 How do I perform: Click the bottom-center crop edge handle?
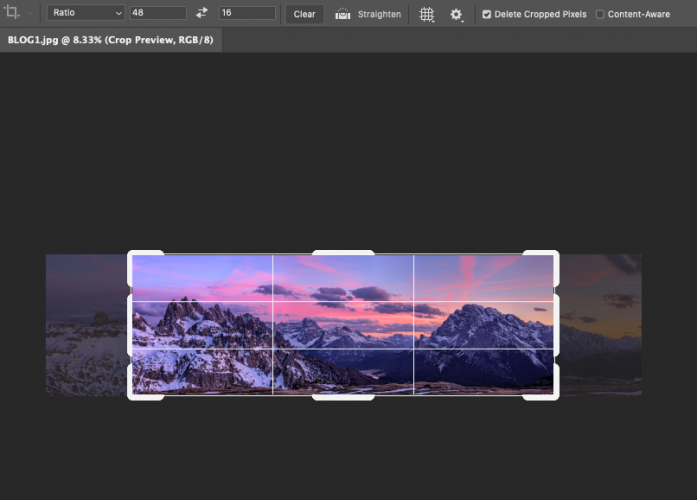pyautogui.click(x=343, y=397)
